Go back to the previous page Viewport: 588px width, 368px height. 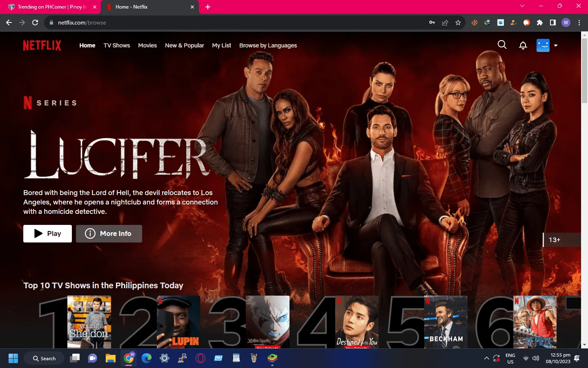[x=9, y=22]
